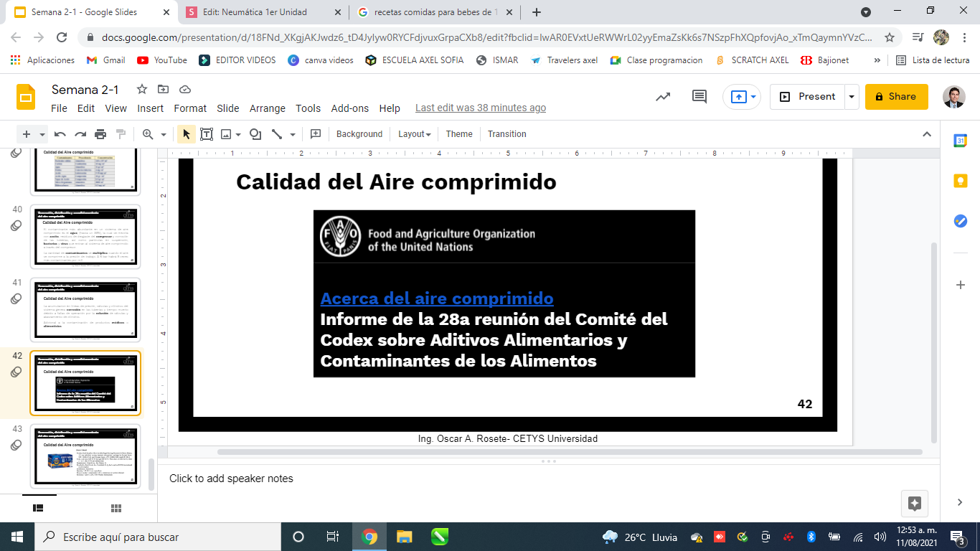
Task: Click the plus Get add-ons icon
Action: pos(960,285)
